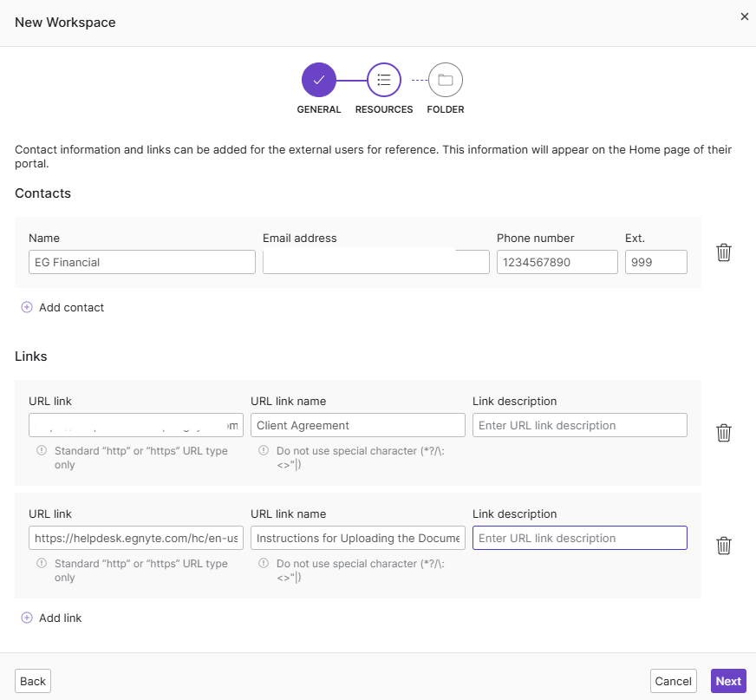Click the Add contact link text
Screen dimensions: 756x700
click(71, 308)
